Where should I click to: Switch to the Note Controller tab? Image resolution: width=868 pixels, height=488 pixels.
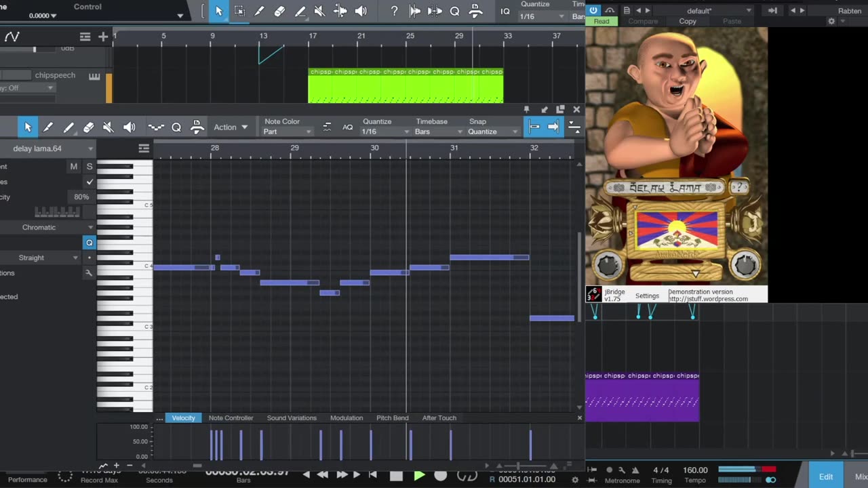(x=231, y=418)
